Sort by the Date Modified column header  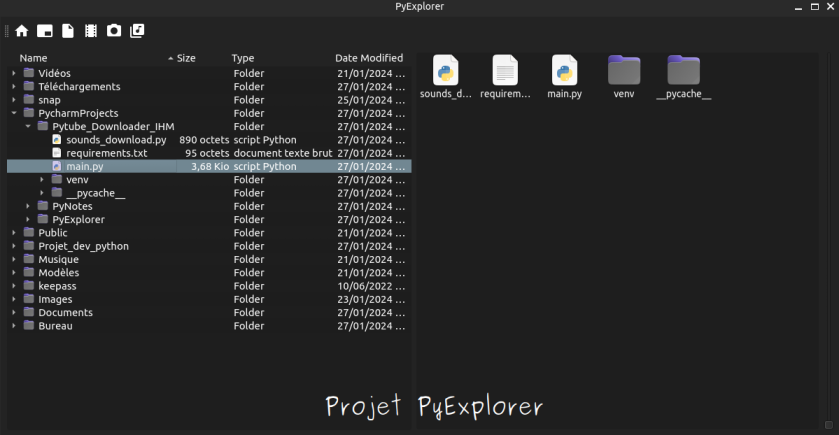[x=368, y=58]
